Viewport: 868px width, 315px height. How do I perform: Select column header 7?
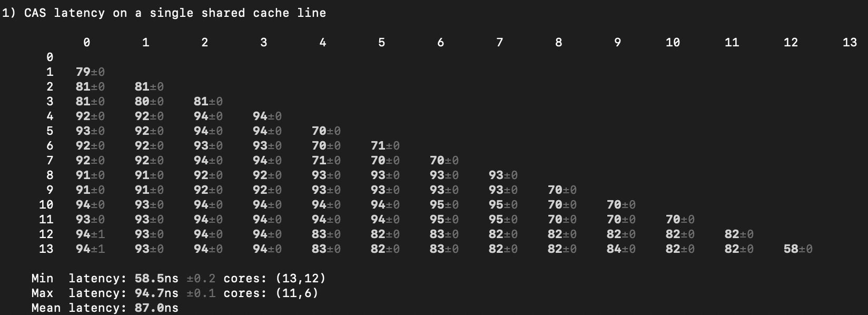click(499, 43)
